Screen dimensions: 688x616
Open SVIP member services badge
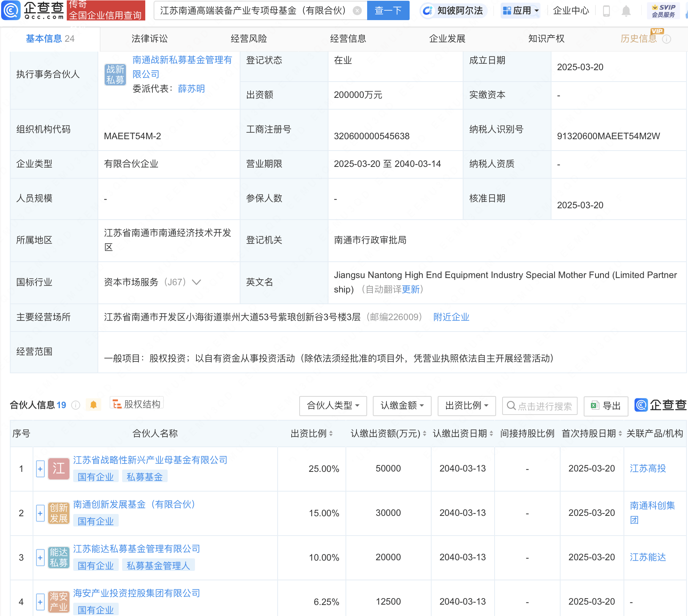tap(663, 11)
